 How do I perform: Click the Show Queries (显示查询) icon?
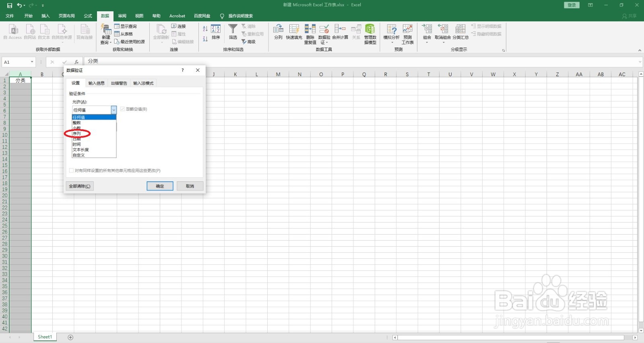pos(117,26)
